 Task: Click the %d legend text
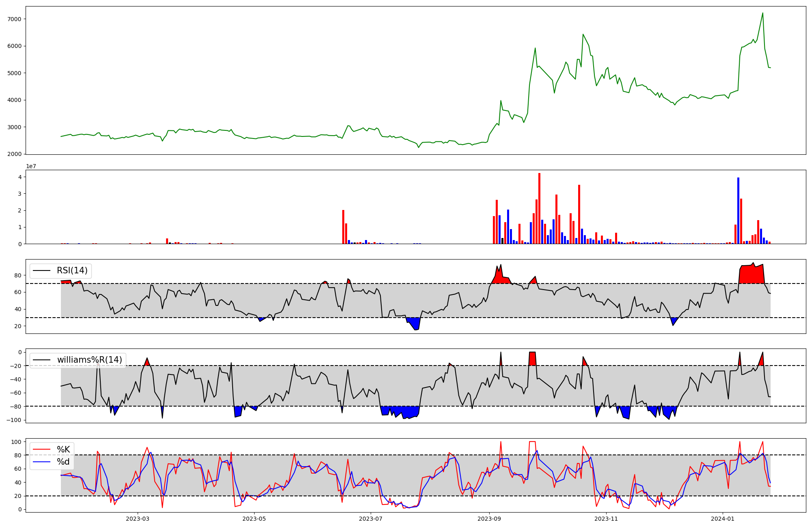pos(63,462)
